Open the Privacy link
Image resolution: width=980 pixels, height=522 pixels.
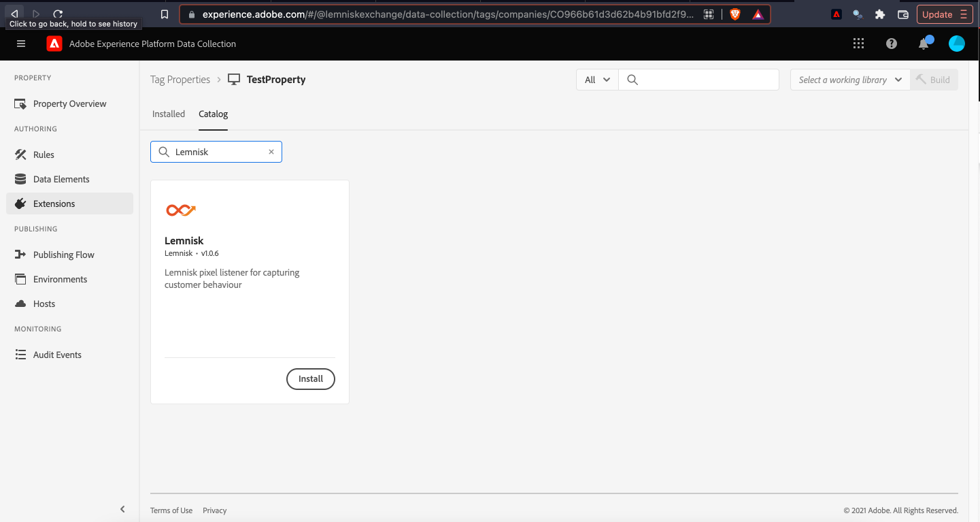click(x=215, y=510)
